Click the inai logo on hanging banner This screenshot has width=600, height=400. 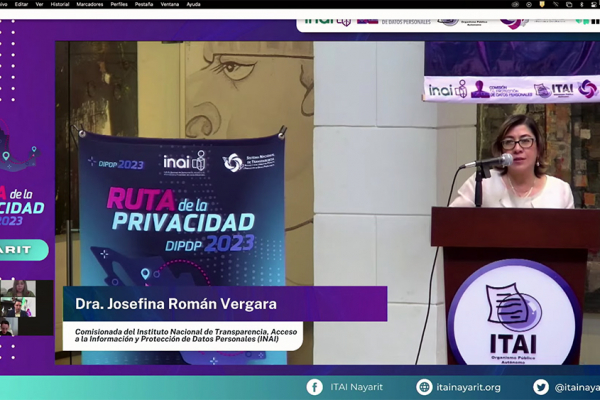448,91
